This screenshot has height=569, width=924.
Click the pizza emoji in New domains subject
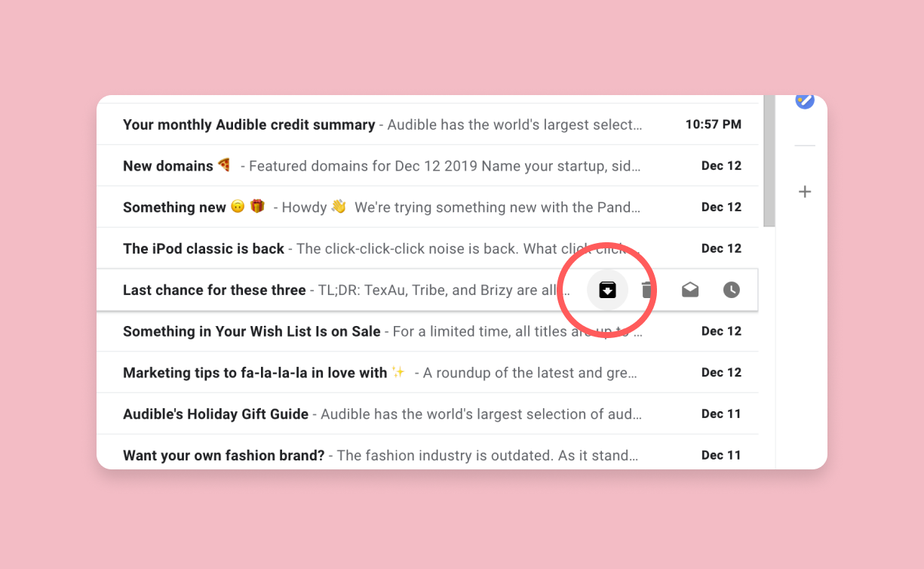[x=224, y=165]
